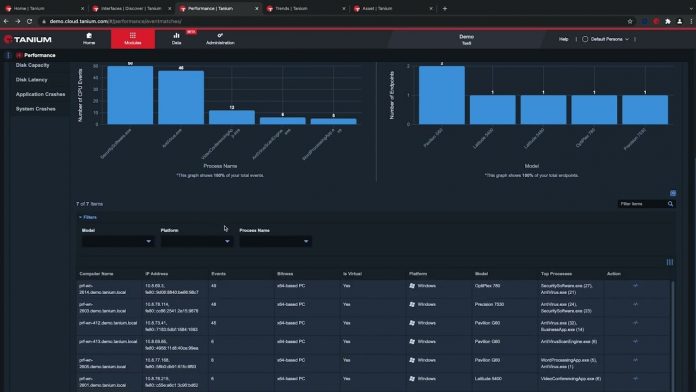Click the browser address bar
Screen dimensions: 696x392
[333, 21]
